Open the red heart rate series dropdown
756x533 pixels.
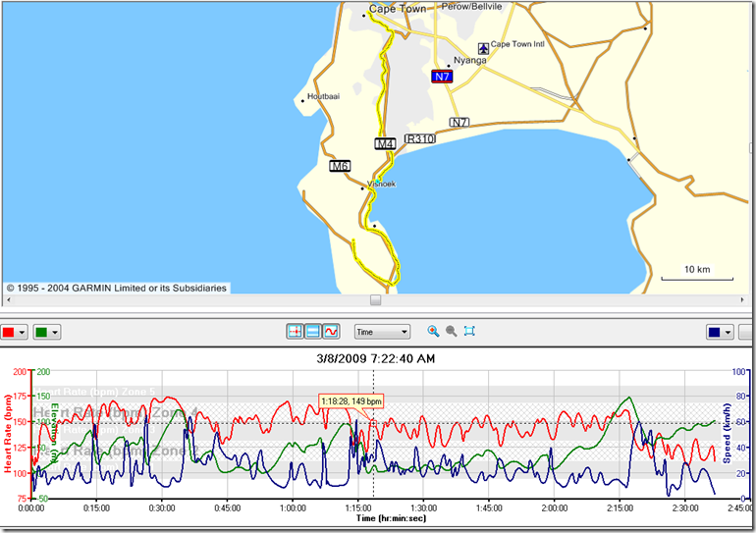pyautogui.click(x=14, y=332)
